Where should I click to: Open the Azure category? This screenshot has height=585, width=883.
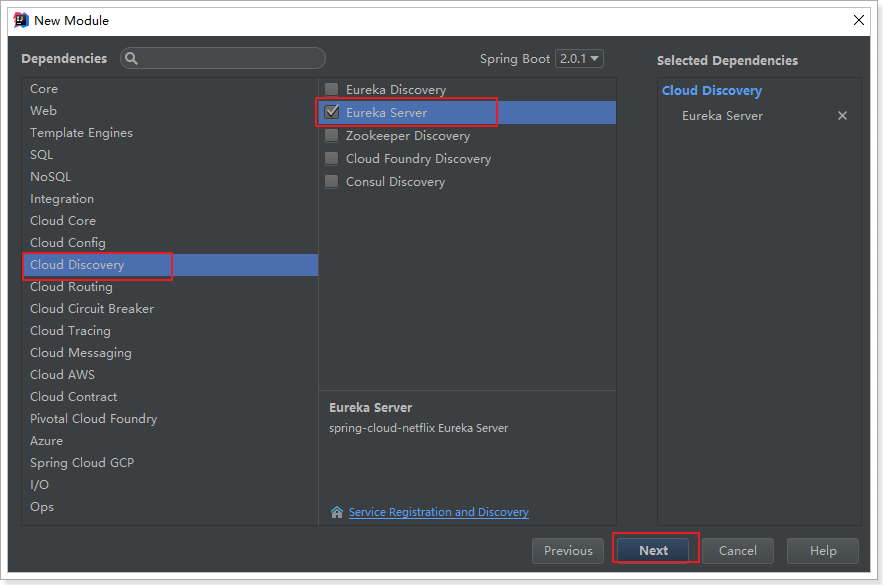click(x=170, y=440)
